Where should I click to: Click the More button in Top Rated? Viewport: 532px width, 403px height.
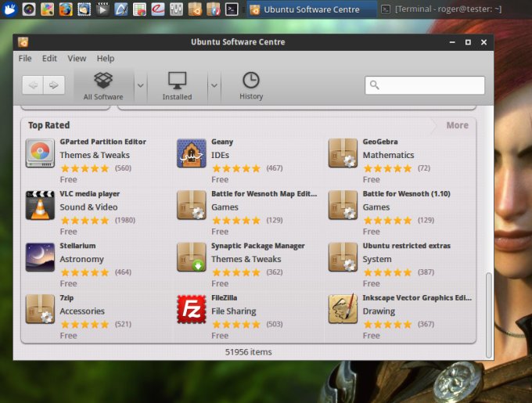click(x=457, y=125)
